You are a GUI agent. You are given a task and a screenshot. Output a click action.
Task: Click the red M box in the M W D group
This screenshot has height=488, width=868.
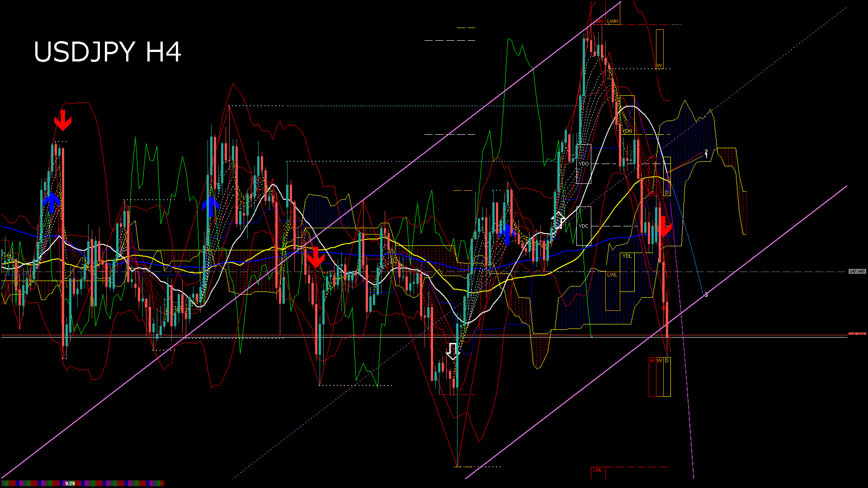tap(652, 361)
